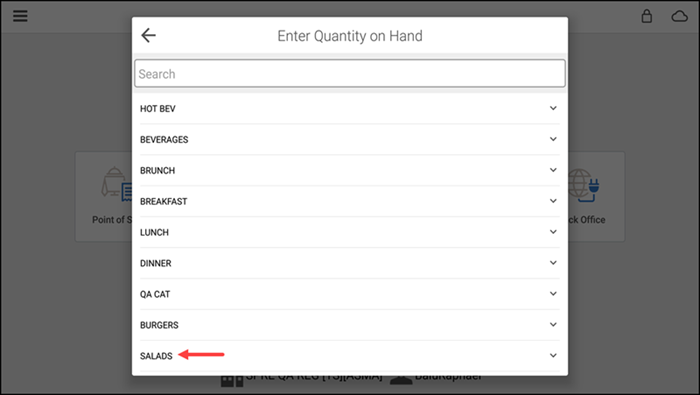Select the LUNCH category row

(350, 232)
